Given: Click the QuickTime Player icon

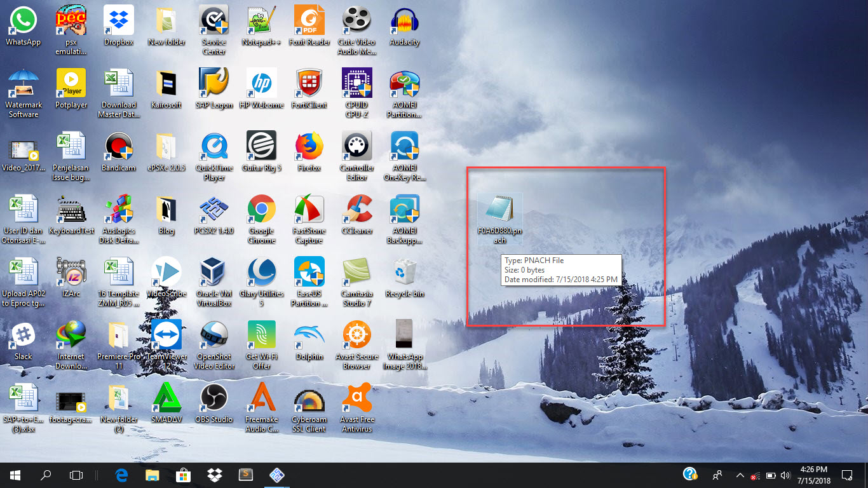Looking at the screenshot, I should tap(214, 146).
